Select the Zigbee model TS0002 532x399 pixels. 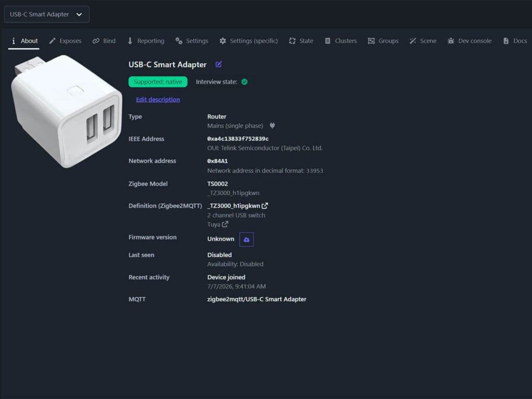tap(218, 183)
